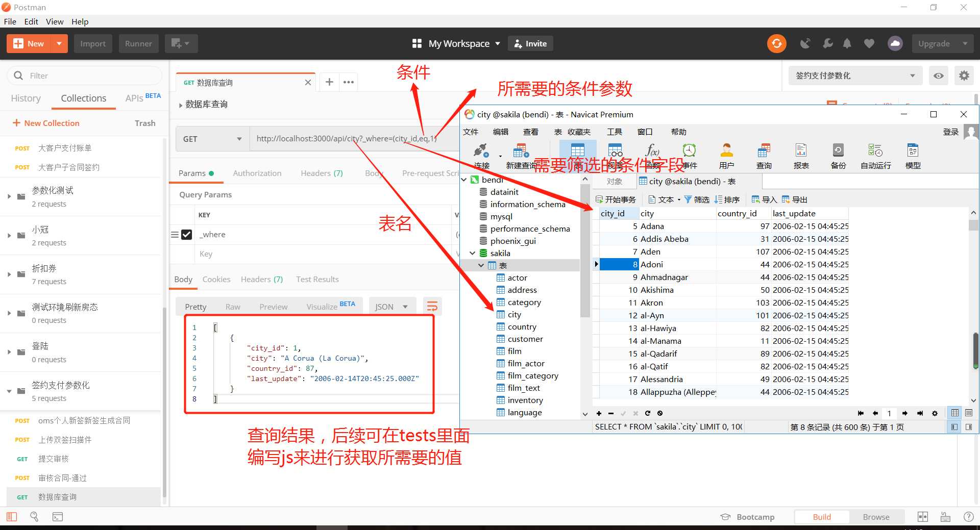Open Navicat 工具 menu
980x530 pixels.
coord(615,132)
